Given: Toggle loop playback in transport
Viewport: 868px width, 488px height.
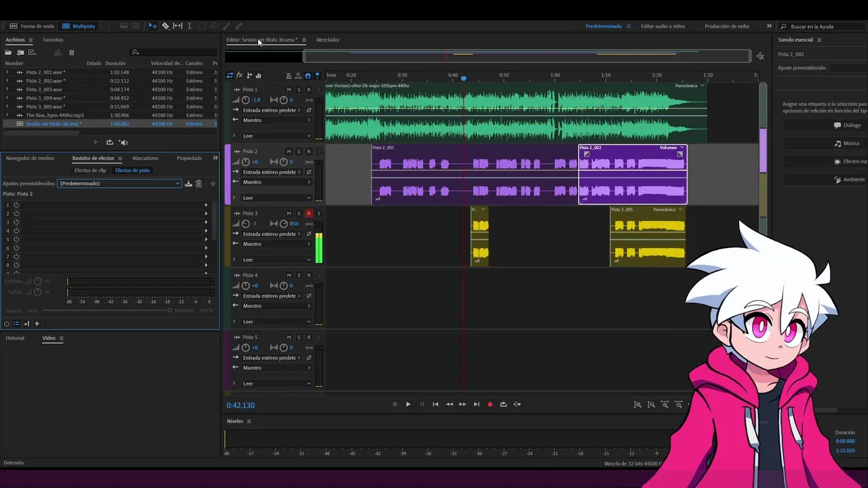Looking at the screenshot, I should click(x=503, y=405).
